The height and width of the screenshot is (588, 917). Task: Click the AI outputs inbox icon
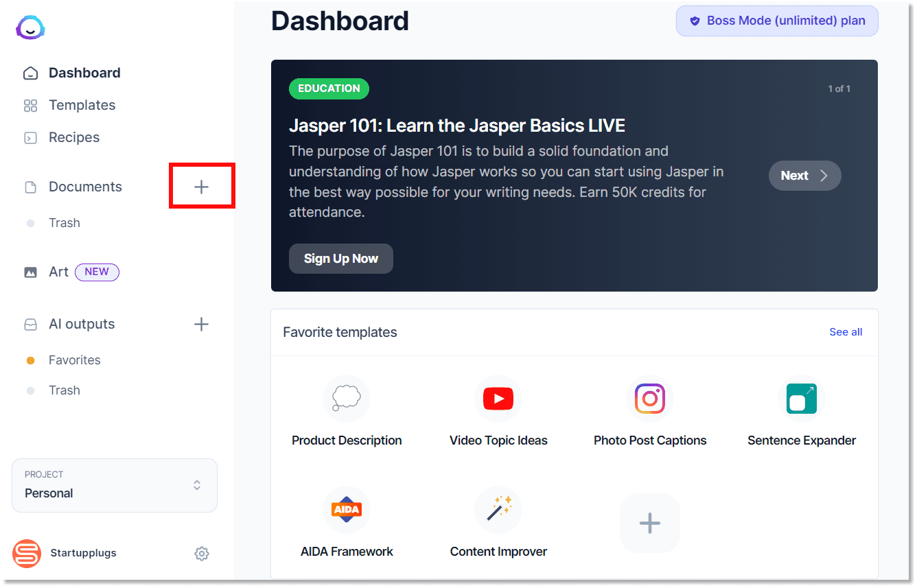[30, 325]
